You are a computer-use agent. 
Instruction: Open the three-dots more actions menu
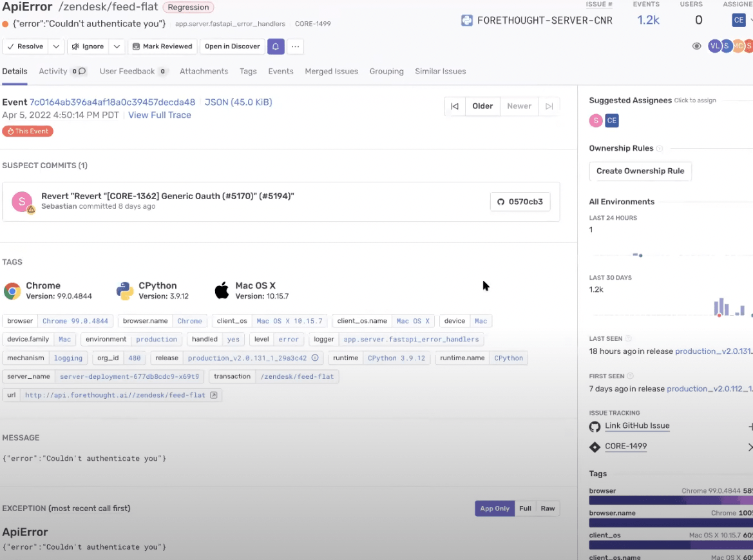[296, 46]
